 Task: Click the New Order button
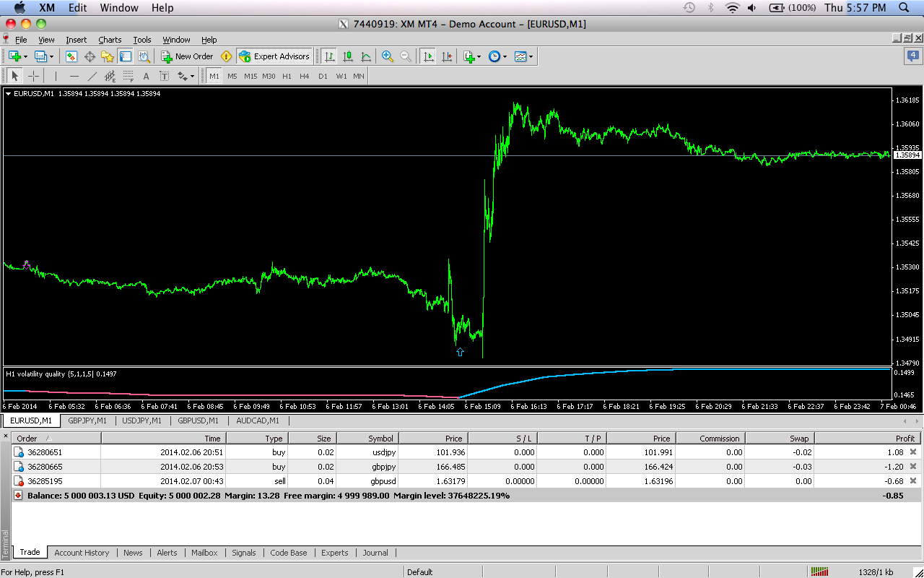coord(187,56)
